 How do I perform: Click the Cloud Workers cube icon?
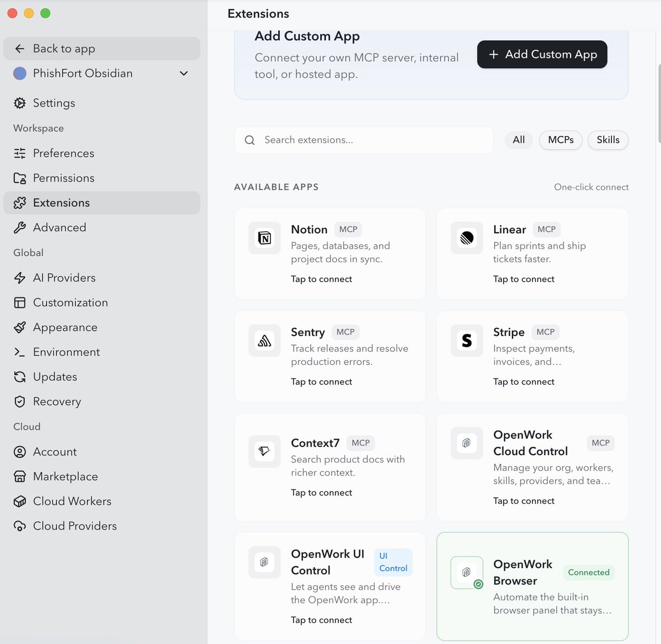(20, 501)
